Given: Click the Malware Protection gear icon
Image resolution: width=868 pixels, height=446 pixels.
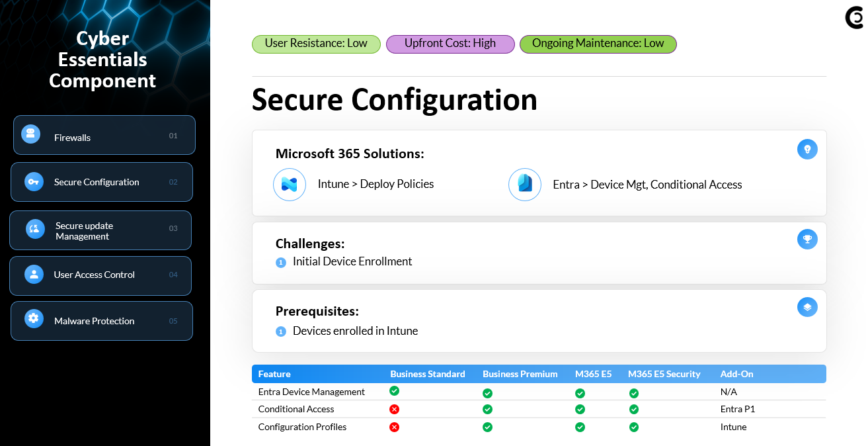Looking at the screenshot, I should pyautogui.click(x=34, y=318).
